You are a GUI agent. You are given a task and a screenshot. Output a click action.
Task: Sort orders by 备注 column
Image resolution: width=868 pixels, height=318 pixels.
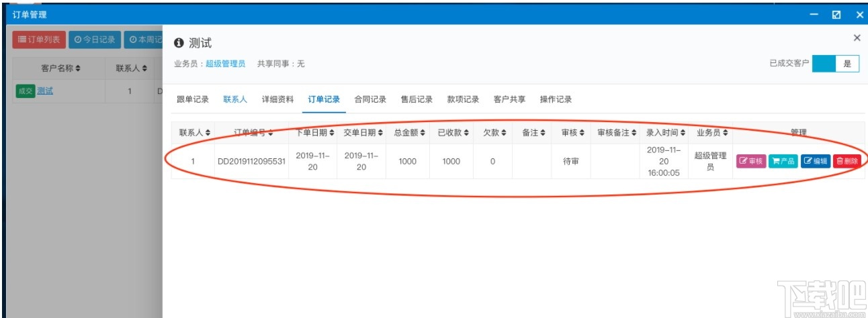534,133
